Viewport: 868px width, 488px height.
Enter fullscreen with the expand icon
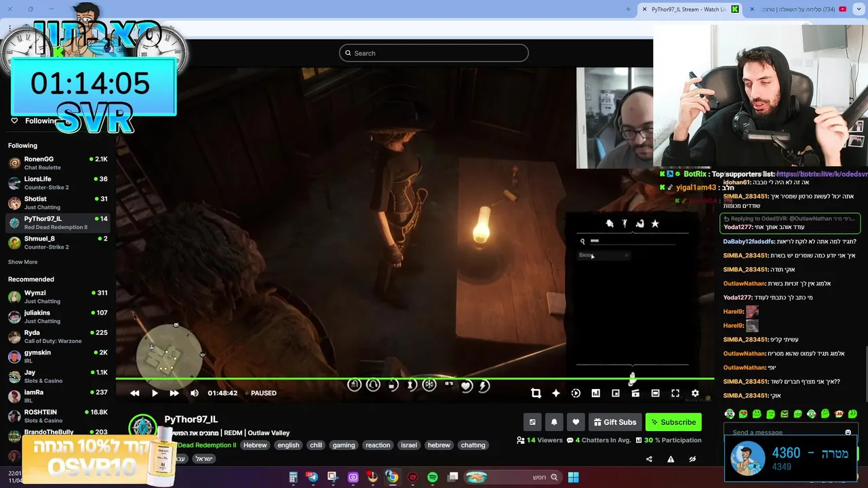coord(675,393)
